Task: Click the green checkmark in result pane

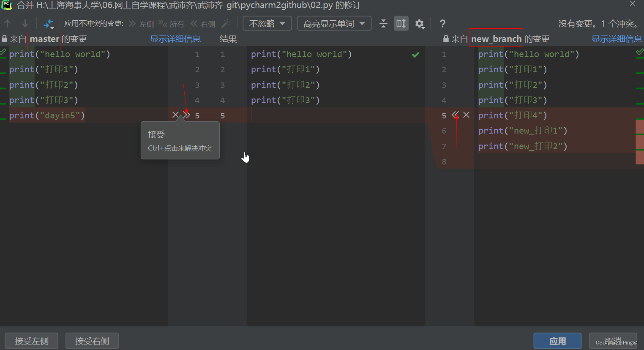Action: [415, 55]
